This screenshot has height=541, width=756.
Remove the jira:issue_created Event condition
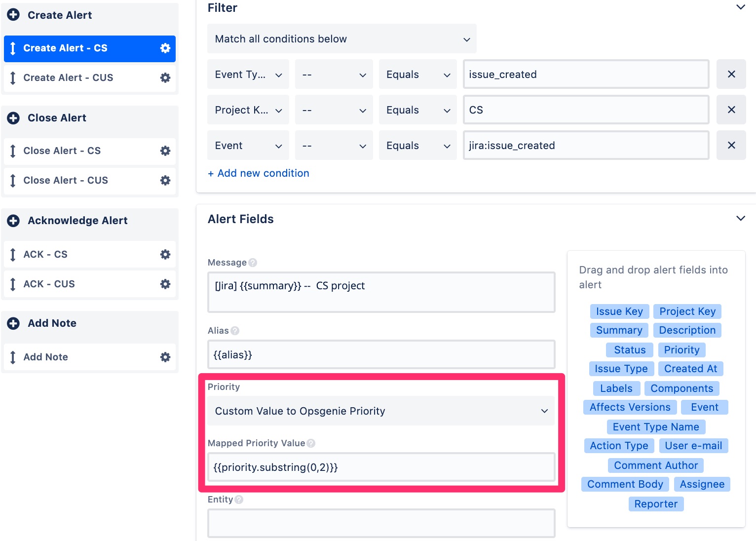pyautogui.click(x=731, y=145)
